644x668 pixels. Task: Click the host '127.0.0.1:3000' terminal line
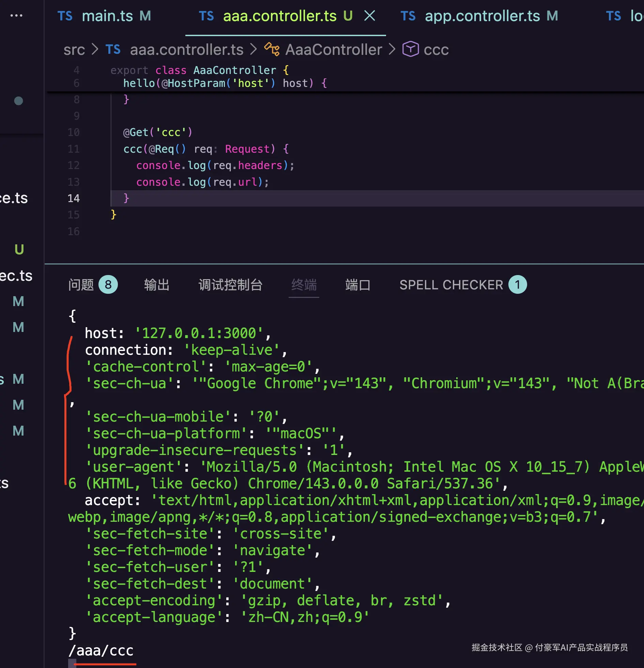point(178,333)
